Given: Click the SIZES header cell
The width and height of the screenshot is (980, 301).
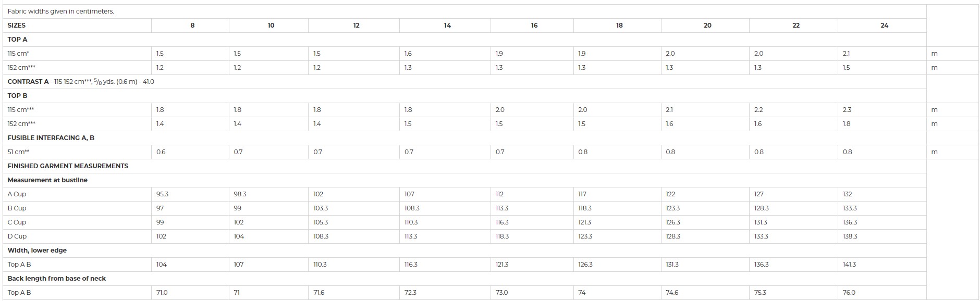Looking at the screenshot, I should [77, 26].
